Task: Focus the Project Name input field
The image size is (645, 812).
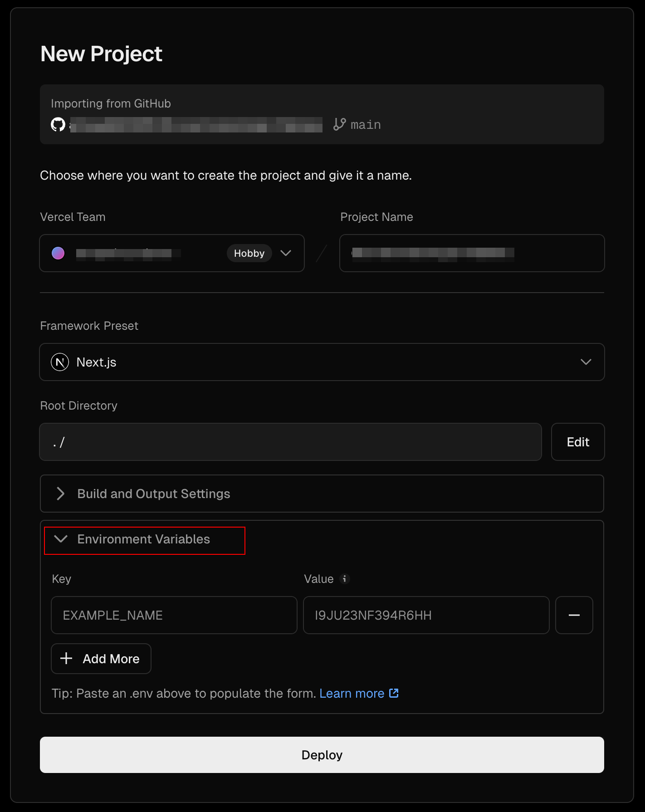Action: pyautogui.click(x=472, y=253)
